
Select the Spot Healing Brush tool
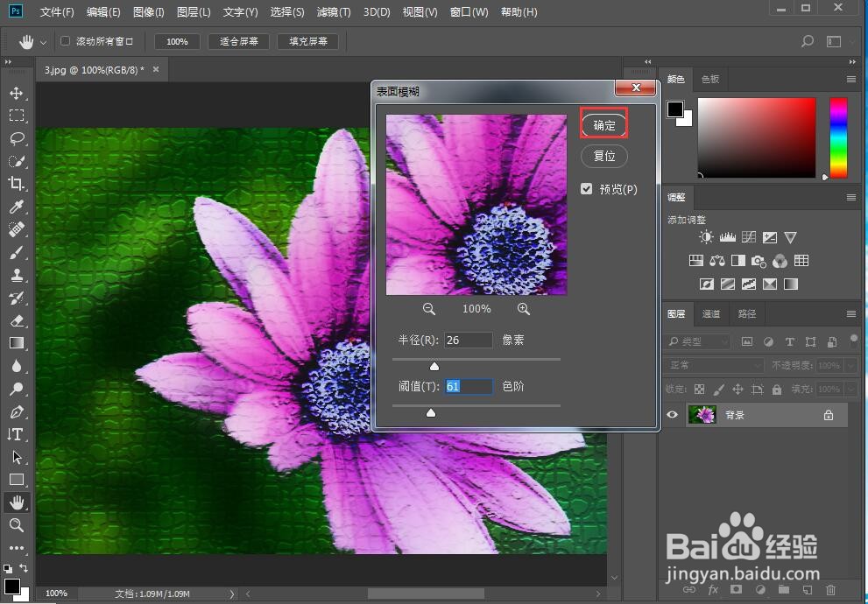[17, 229]
